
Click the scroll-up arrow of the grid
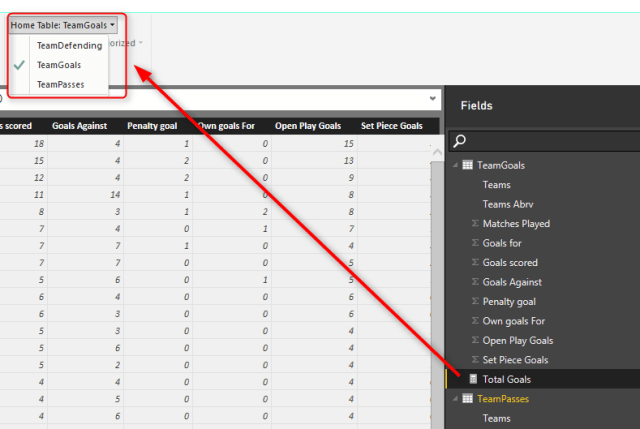437,152
